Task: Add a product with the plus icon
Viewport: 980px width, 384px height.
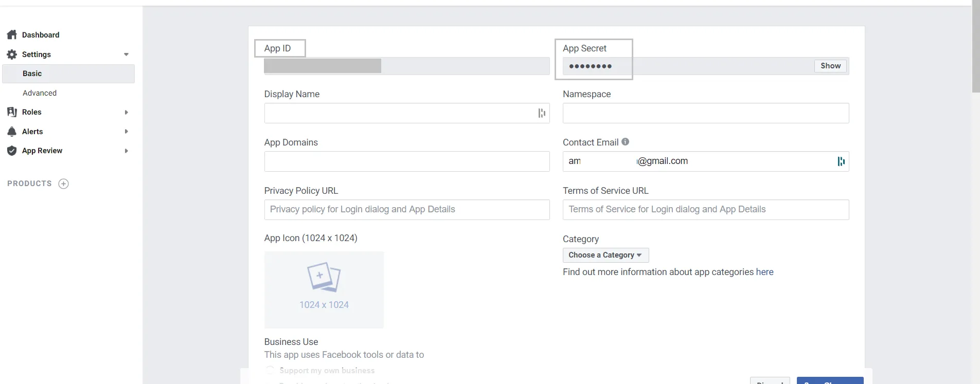Action: coord(63,184)
